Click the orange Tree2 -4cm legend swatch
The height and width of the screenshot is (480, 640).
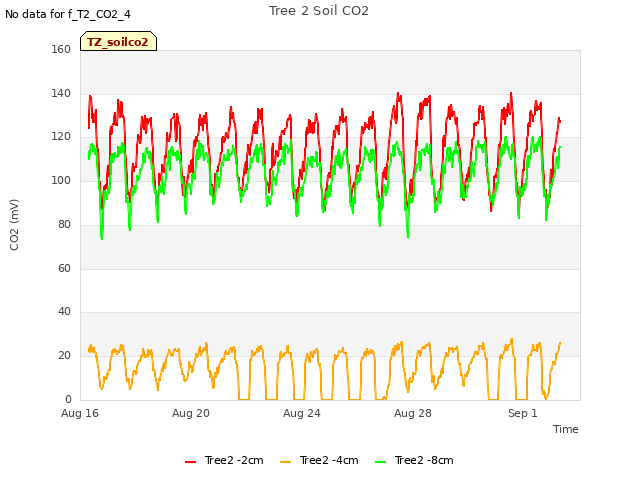tap(286, 462)
